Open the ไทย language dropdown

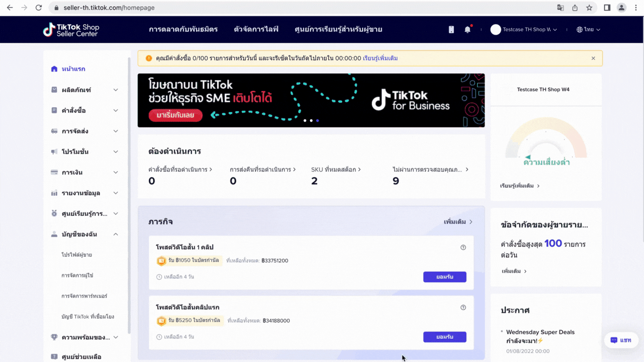(x=588, y=29)
